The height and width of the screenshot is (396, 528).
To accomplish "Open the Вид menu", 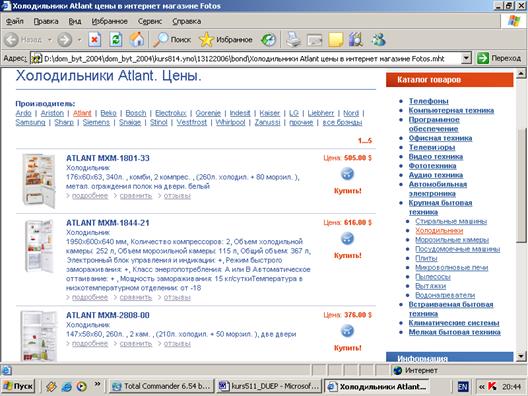I will [75, 21].
